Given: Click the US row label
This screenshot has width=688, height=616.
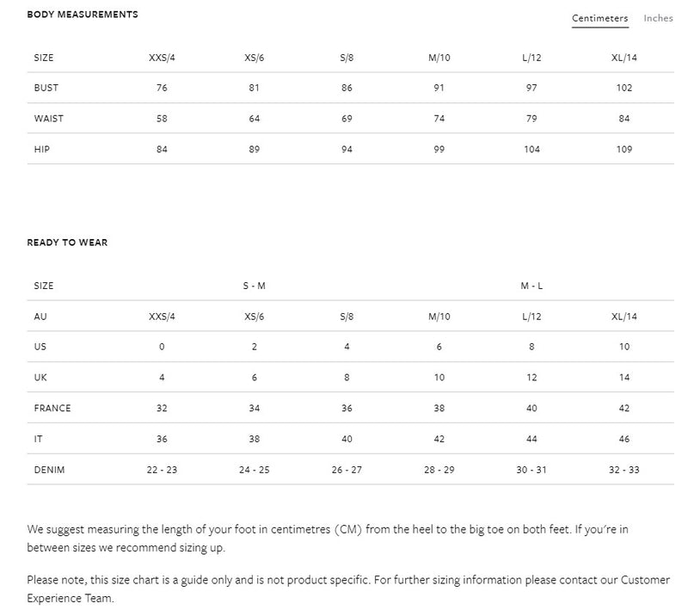Looking at the screenshot, I should pyautogui.click(x=40, y=347).
